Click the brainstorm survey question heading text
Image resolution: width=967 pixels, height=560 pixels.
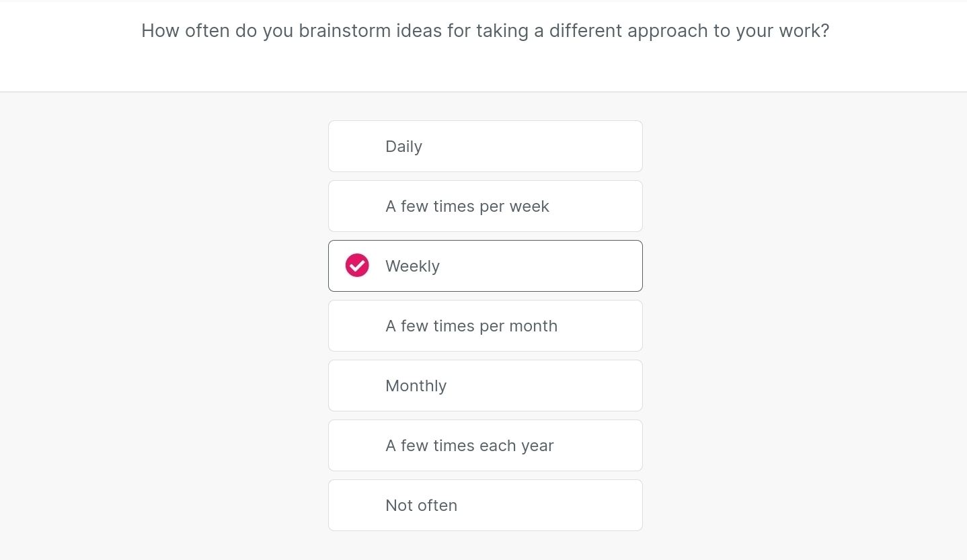(485, 31)
